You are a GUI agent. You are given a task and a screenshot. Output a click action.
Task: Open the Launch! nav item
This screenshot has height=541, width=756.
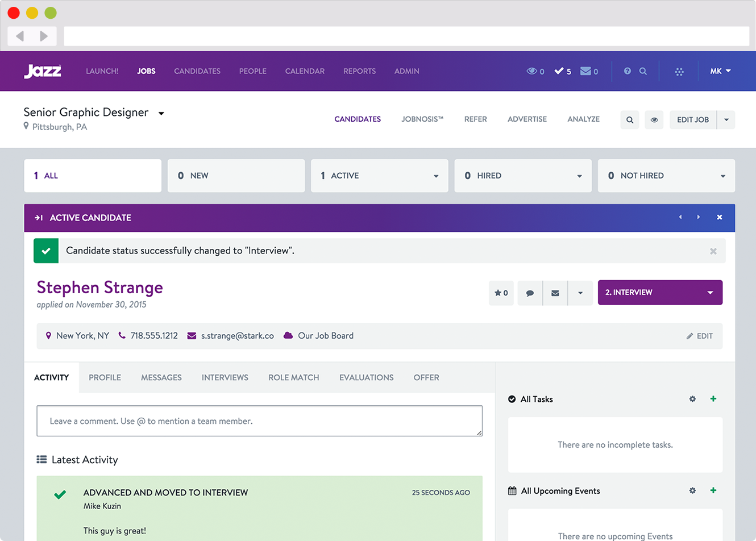102,71
